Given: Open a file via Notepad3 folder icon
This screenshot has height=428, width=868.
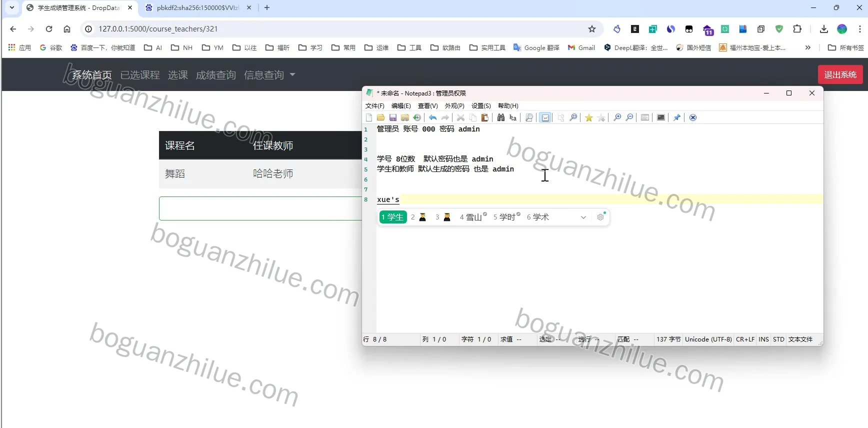Looking at the screenshot, I should (x=381, y=117).
